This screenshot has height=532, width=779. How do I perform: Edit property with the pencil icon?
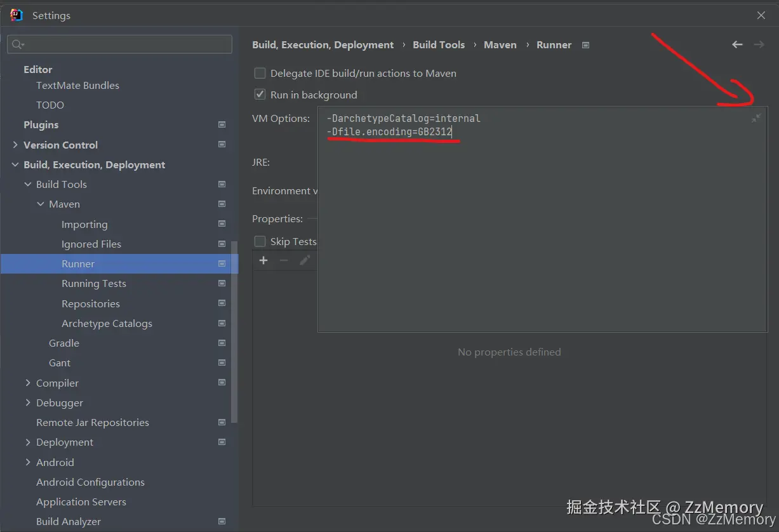click(305, 260)
